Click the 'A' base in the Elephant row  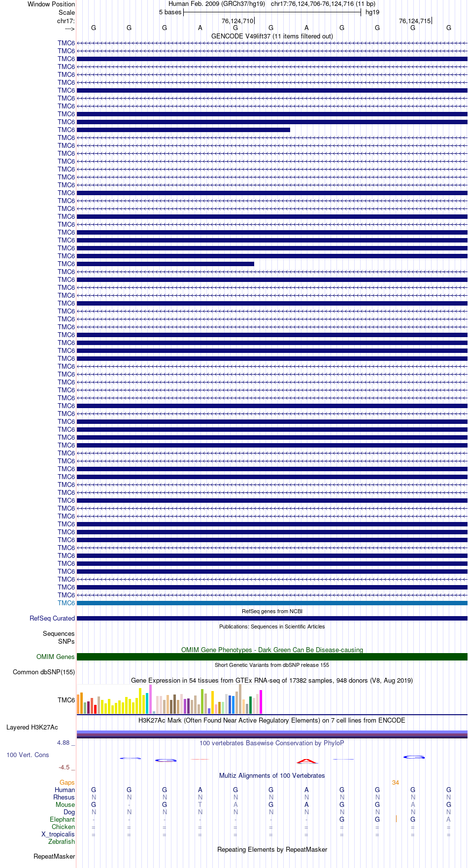449,820
